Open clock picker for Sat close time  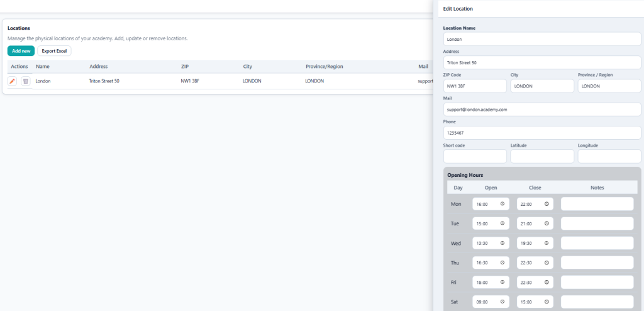[547, 302]
